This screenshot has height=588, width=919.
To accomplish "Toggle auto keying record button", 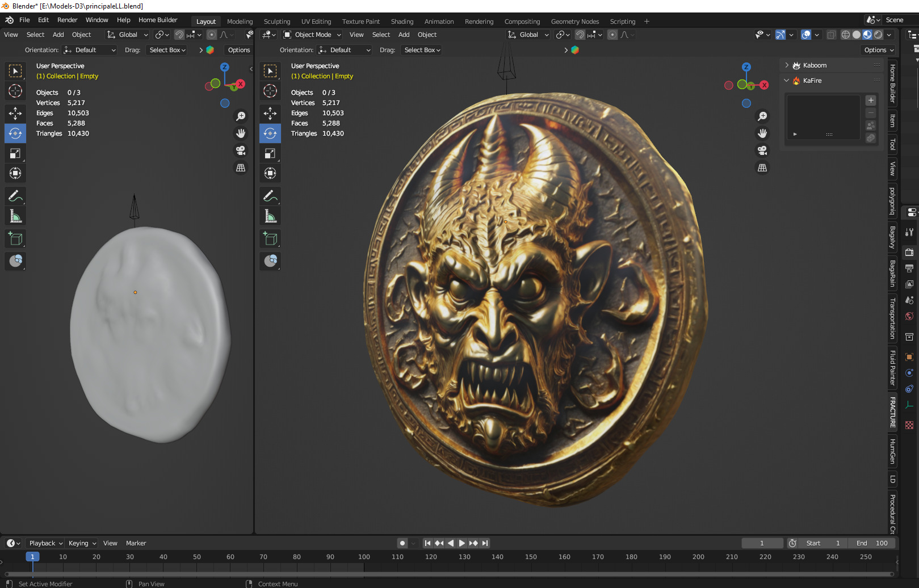I will 402,543.
